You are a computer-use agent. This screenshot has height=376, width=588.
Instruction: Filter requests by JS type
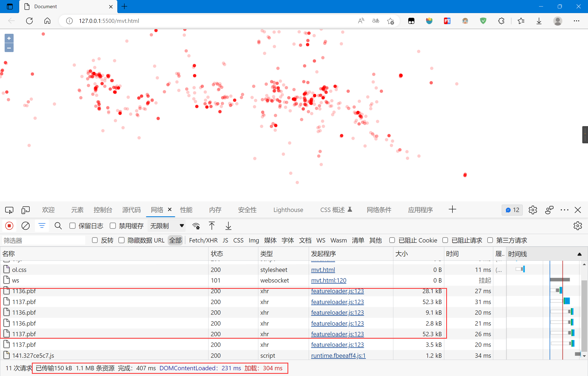pos(225,240)
